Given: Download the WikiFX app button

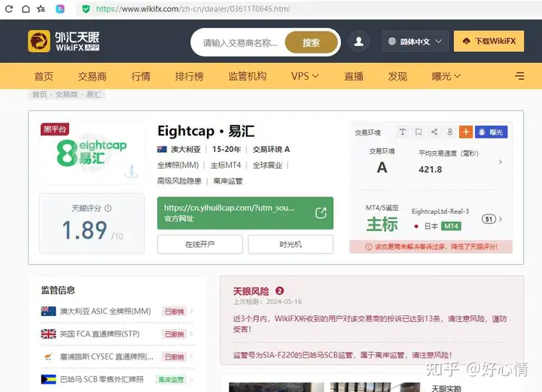Looking at the screenshot, I should click(489, 41).
